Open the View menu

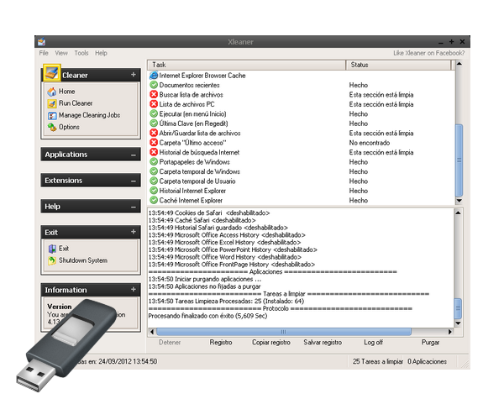pos(61,53)
